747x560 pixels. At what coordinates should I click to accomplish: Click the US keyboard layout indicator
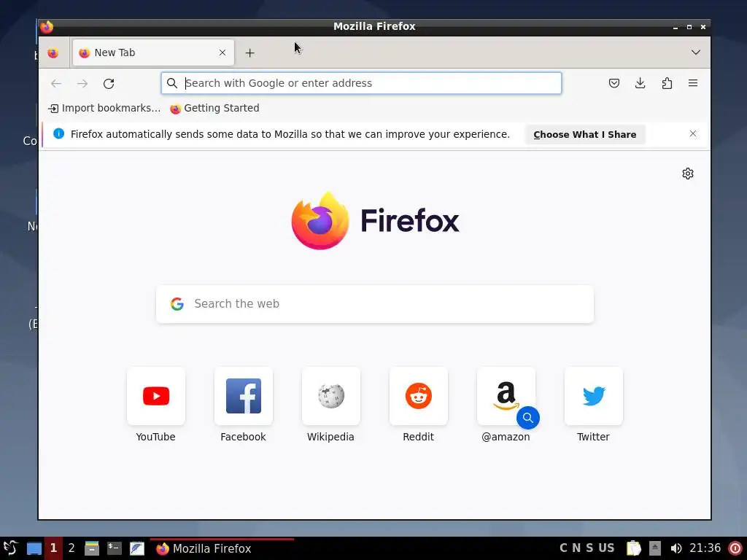click(606, 548)
